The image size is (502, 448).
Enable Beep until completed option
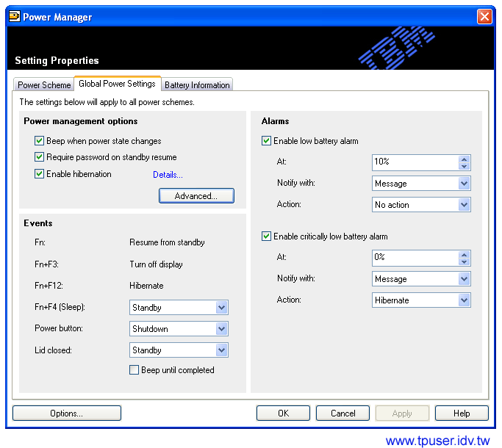point(135,370)
